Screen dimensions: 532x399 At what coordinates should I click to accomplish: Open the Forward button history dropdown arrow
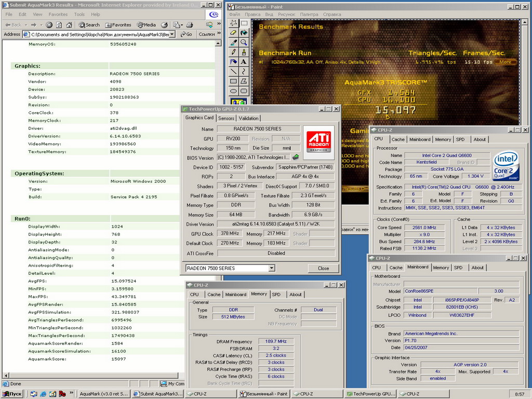(41, 25)
